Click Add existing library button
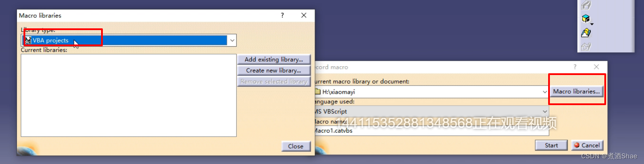This screenshot has height=164, width=644. point(274,59)
